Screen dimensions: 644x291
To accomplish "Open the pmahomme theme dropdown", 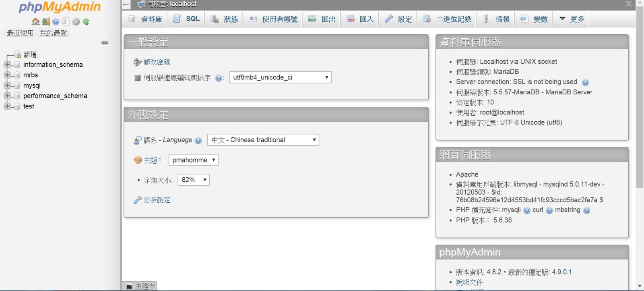I will pyautogui.click(x=193, y=160).
